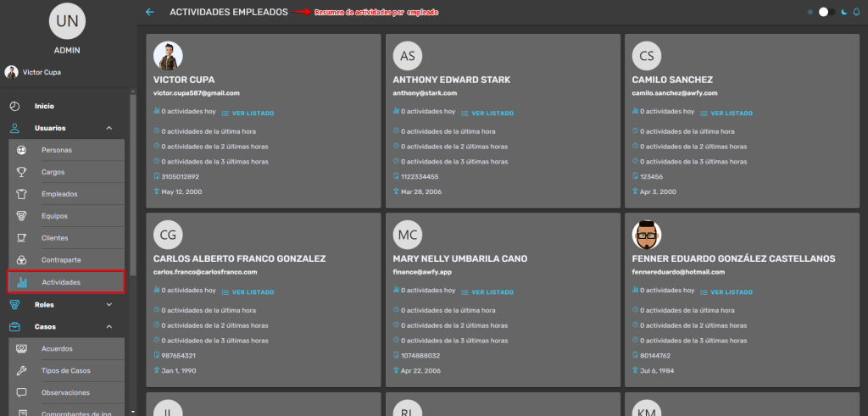The width and height of the screenshot is (868, 416).
Task: Open Ver Listado for Victor Cupa
Action: pyautogui.click(x=248, y=114)
